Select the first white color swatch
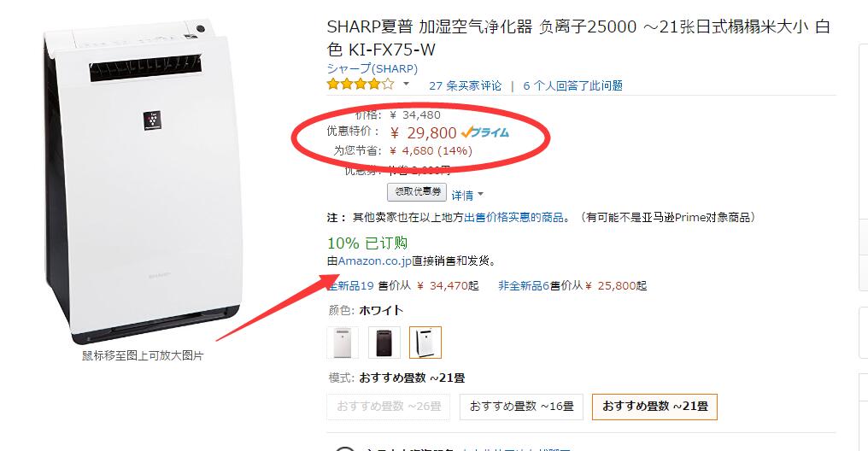This screenshot has width=868, height=451. point(343,343)
